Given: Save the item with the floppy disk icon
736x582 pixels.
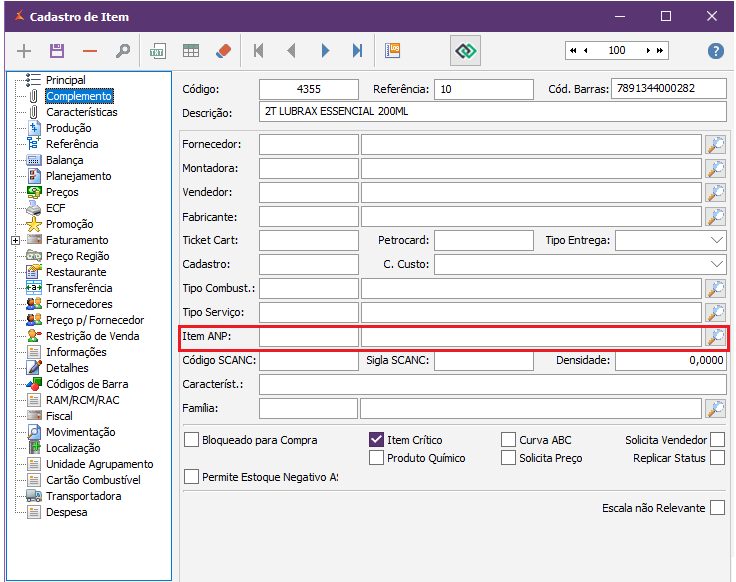Looking at the screenshot, I should 57,50.
